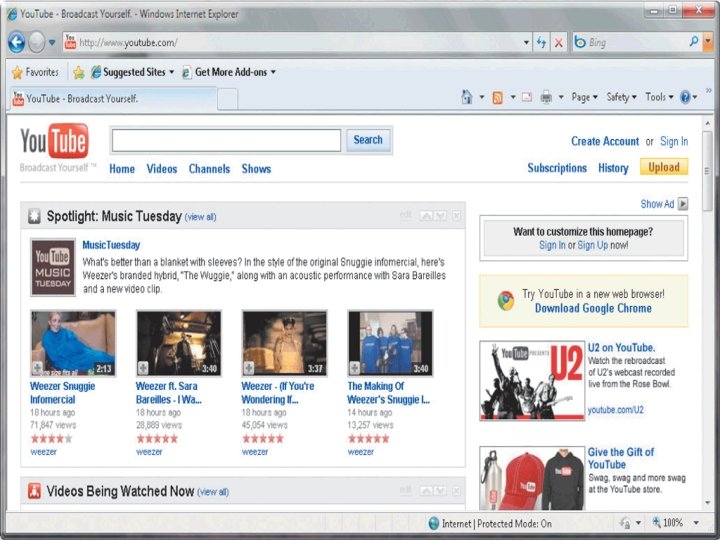Open Weezer ft. Sara Bareilles video title
This screenshot has width=720, height=540.
(x=169, y=393)
